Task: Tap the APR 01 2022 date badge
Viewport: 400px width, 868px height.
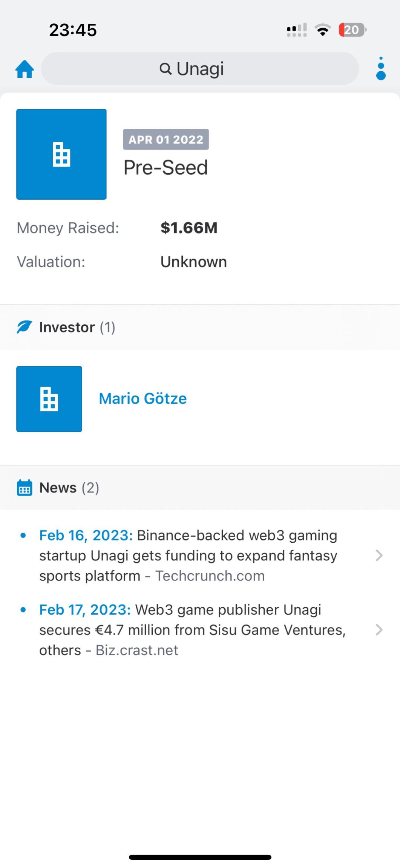Action: click(x=166, y=140)
